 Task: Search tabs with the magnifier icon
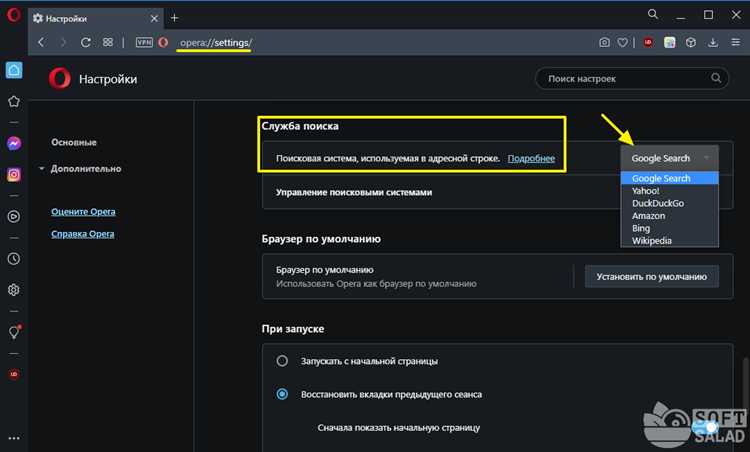653,14
